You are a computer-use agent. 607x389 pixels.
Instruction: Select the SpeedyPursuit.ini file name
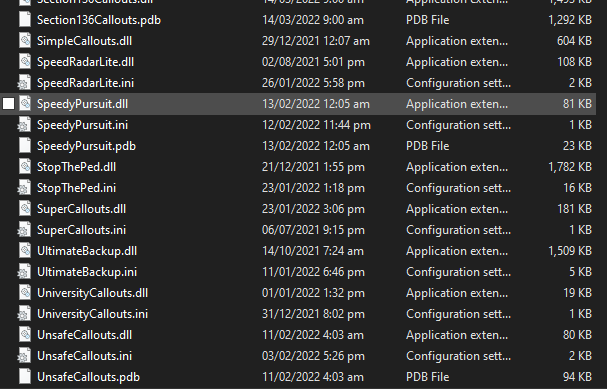[82, 125]
